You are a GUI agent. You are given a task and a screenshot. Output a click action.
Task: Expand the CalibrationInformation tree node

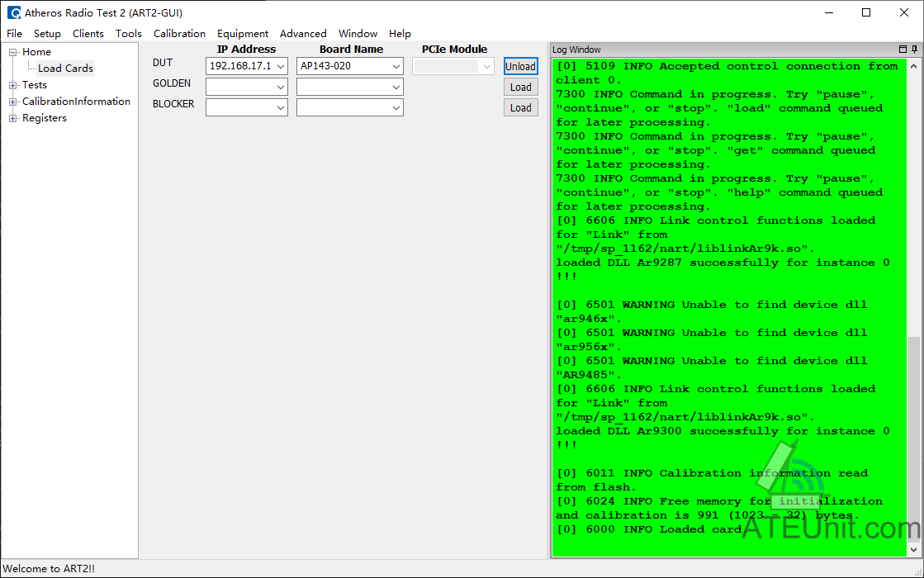[x=13, y=102]
